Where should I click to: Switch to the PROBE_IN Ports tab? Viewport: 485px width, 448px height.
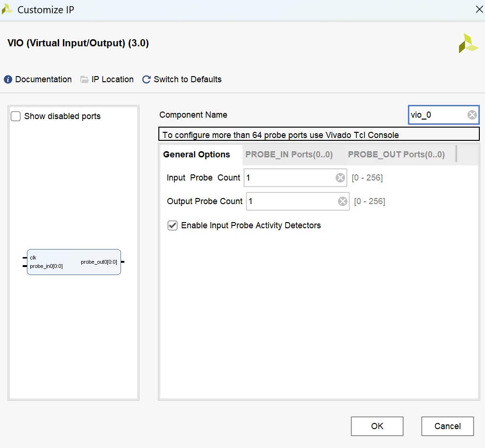[x=289, y=155]
